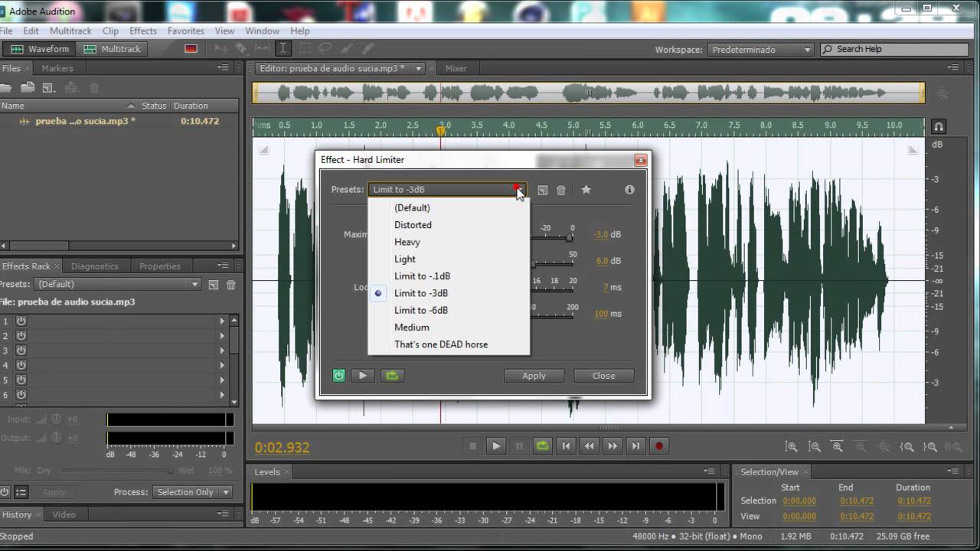Toggle Effects Rack list view button
This screenshot has width=980, height=551.
(x=21, y=492)
